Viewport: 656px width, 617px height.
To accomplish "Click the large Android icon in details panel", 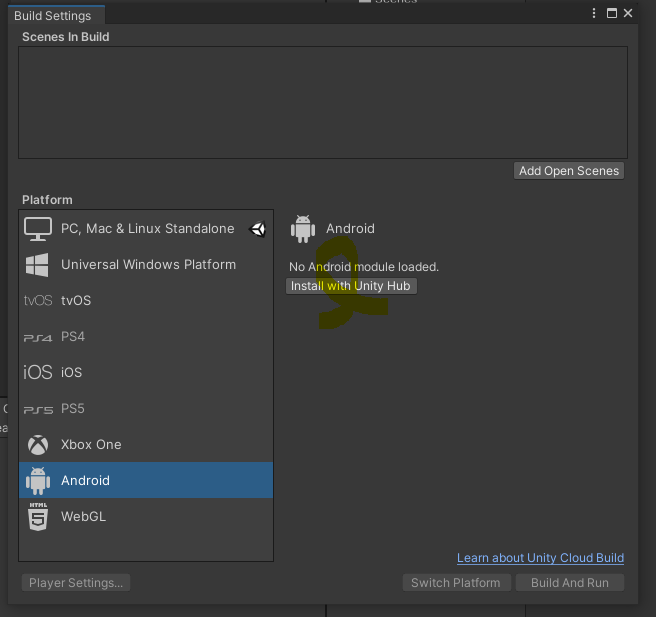I will 303,229.
